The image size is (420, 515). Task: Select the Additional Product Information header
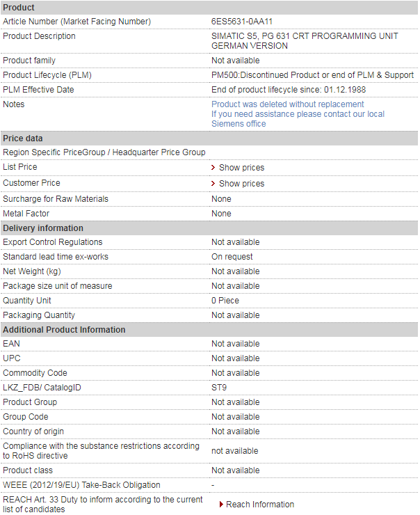click(x=64, y=330)
